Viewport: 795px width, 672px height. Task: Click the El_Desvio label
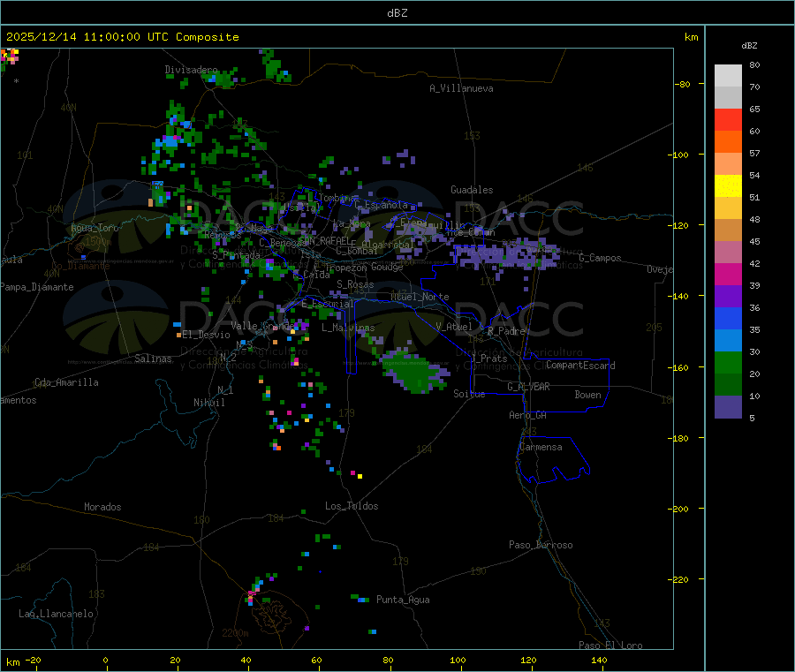click(206, 335)
